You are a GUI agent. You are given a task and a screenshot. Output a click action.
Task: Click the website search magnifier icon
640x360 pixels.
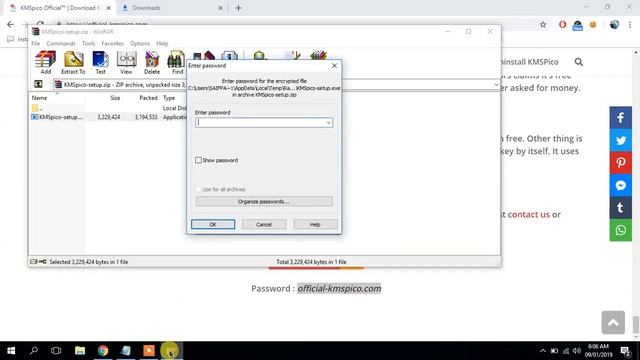coord(578,62)
